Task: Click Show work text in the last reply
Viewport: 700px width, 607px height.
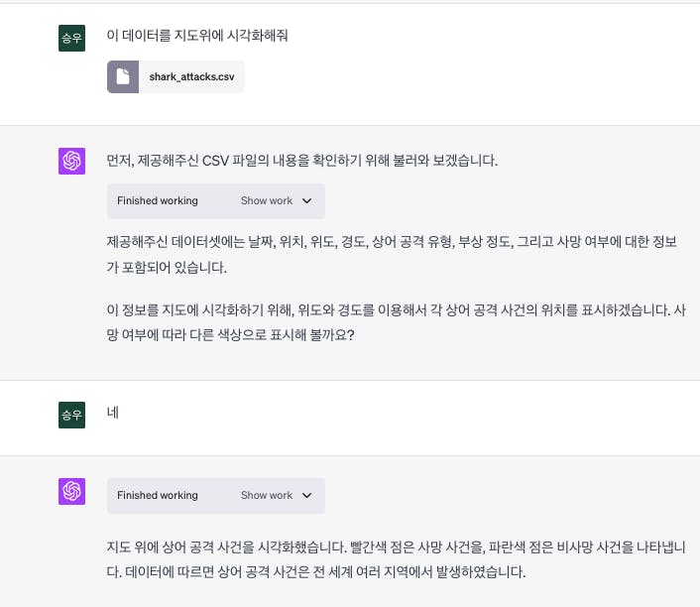Action: (266, 495)
